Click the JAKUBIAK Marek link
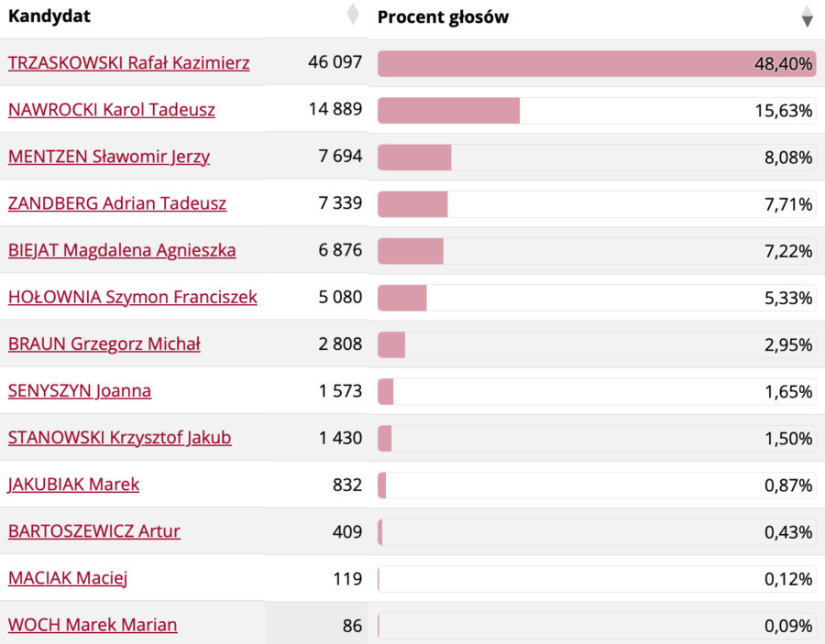825x644 pixels. (73, 485)
